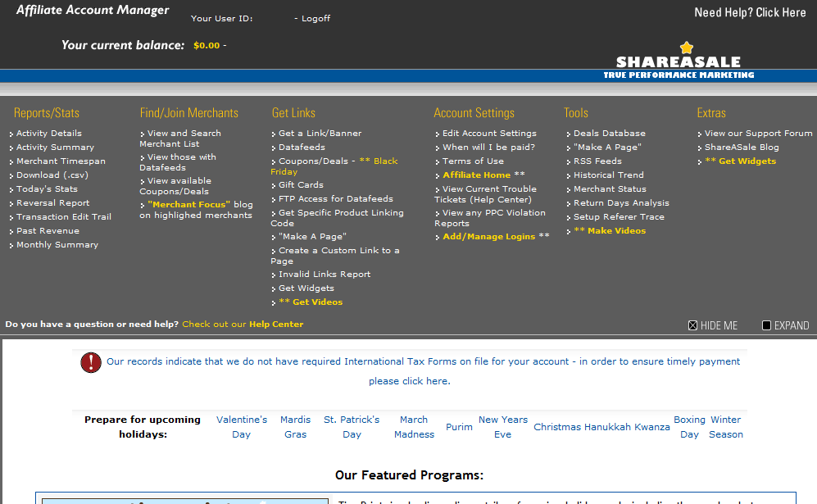Screen dimensions: 817x504
Task: Click Need Help? Click Here
Action: [x=750, y=12]
